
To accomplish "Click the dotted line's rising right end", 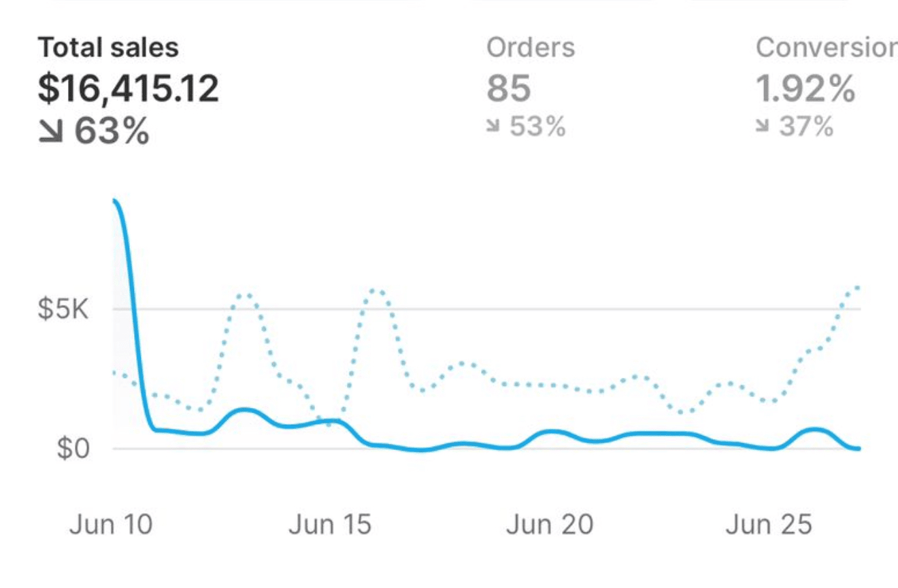I will tap(857, 288).
